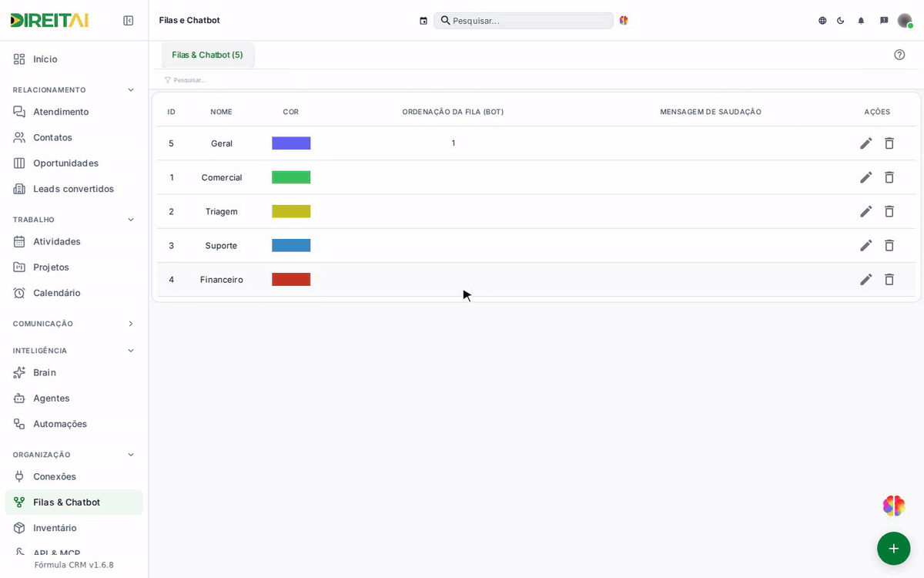The width and height of the screenshot is (924, 578).
Task: Remove the Comercial queue using trash icon
Action: point(889,177)
